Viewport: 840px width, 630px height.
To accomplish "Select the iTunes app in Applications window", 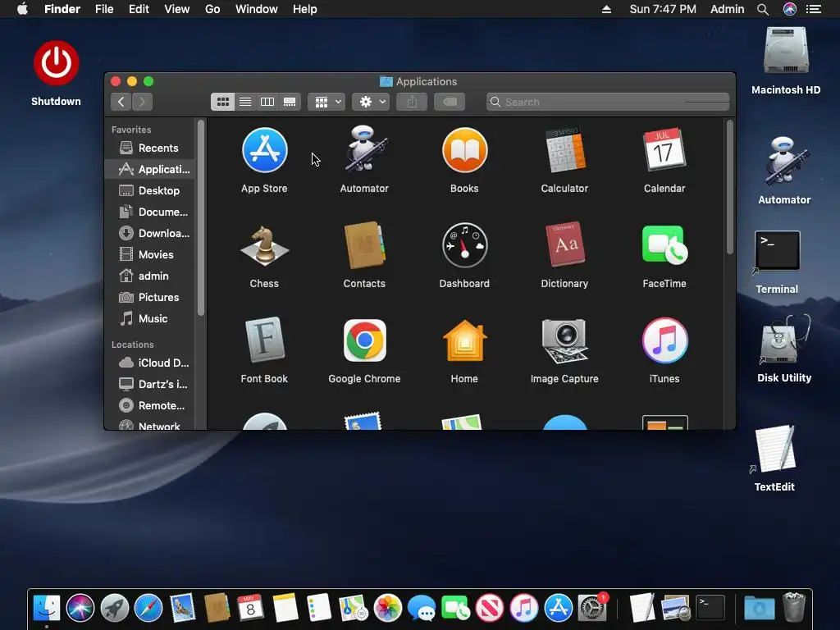I will coord(664,340).
